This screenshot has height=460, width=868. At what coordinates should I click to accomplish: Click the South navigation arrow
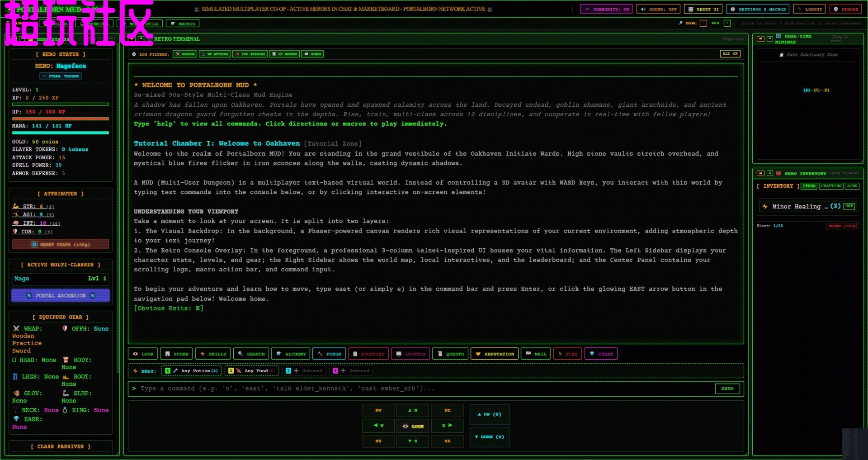click(413, 441)
